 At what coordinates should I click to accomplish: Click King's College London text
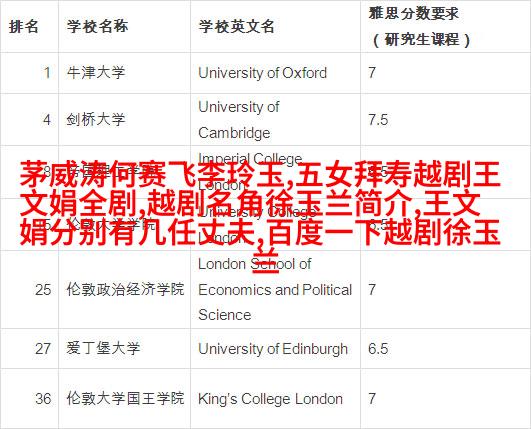[x=270, y=399]
